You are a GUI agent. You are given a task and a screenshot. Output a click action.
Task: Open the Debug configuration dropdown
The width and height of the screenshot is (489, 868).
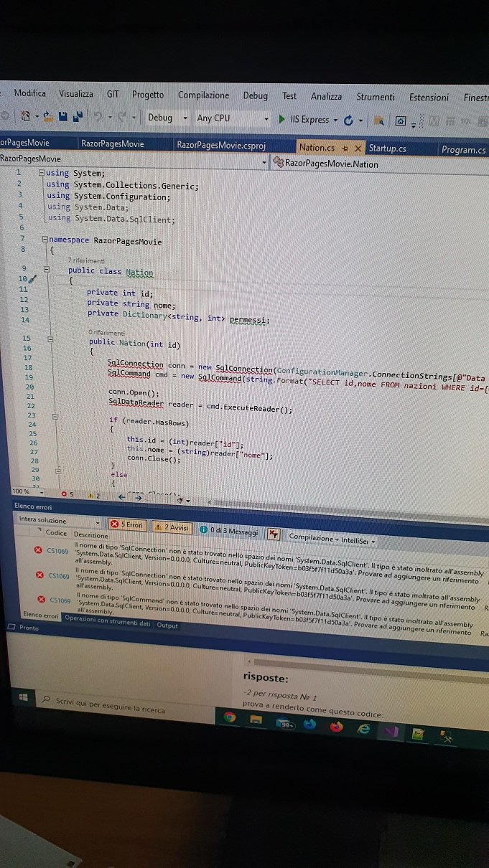[x=168, y=118]
